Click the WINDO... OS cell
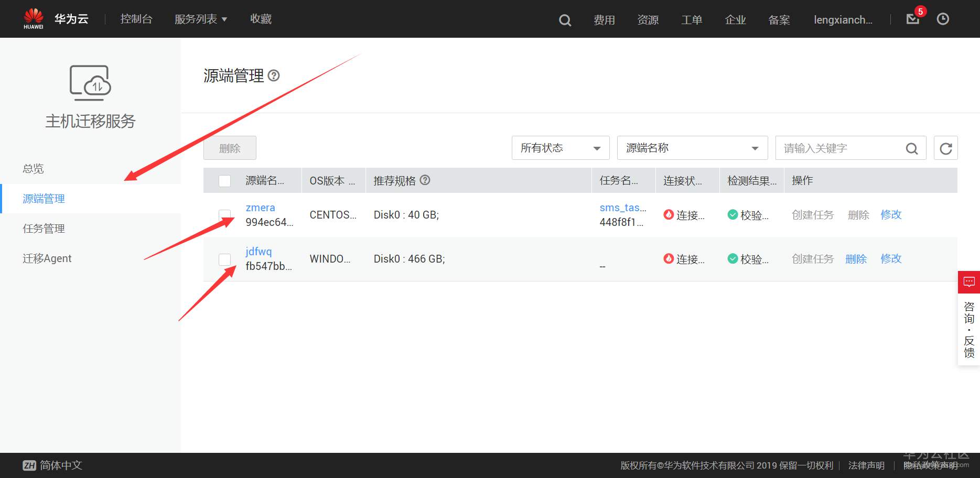The height and width of the screenshot is (478, 980). 330,259
